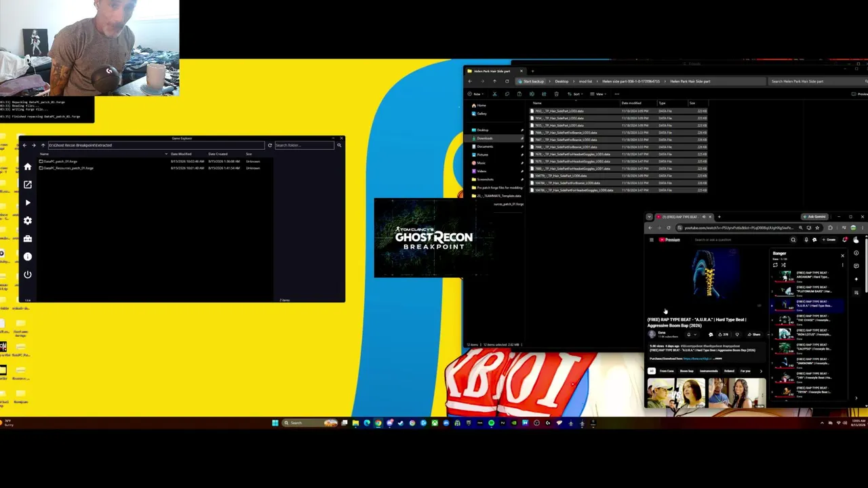Go up one folder in Game Explorer
Viewport: 868px width, 488px height.
click(42, 145)
